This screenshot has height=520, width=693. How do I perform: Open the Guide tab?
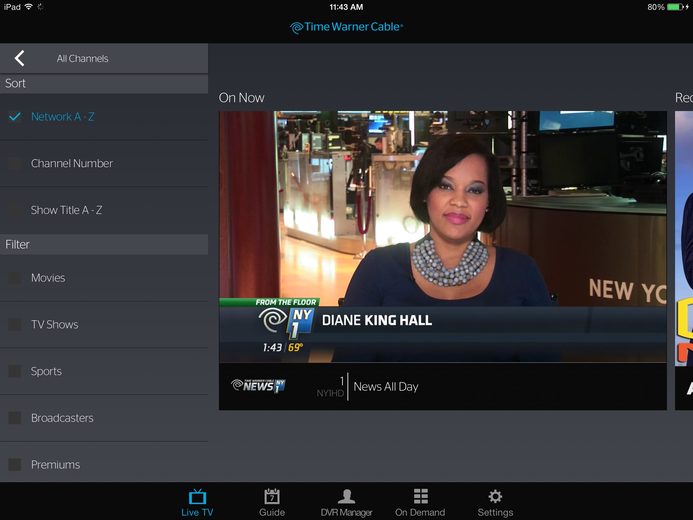coord(272,503)
